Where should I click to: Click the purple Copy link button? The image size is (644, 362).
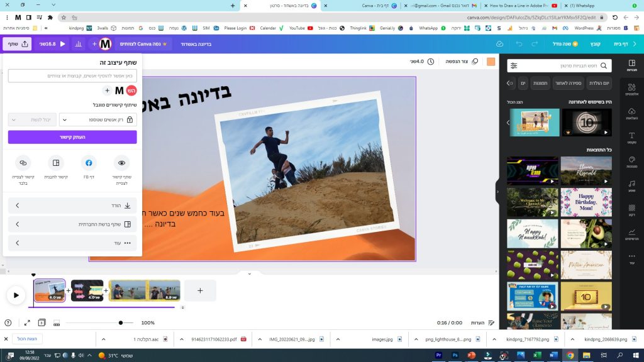[72, 137]
